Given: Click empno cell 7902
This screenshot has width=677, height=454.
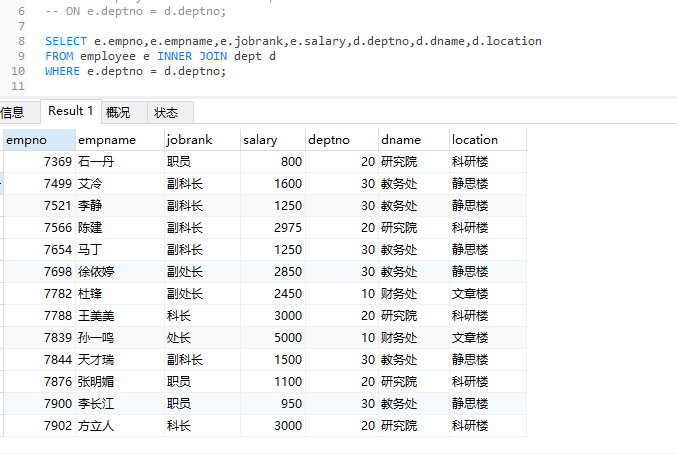Looking at the screenshot, I should coord(40,426).
